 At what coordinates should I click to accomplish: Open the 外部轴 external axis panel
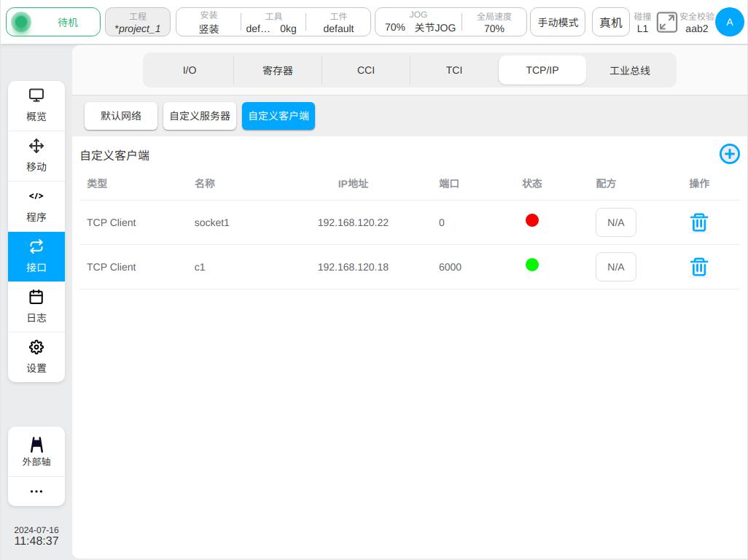point(36,451)
